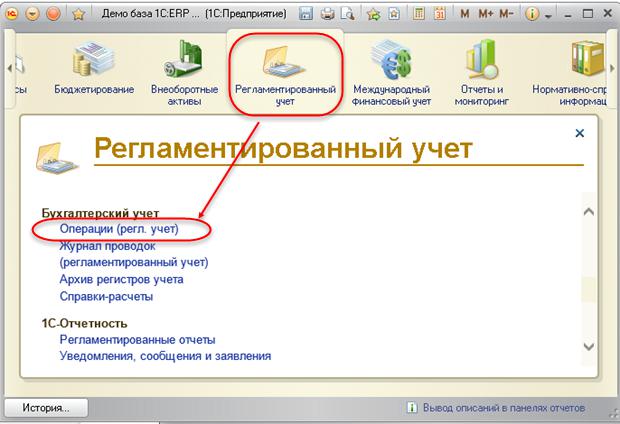Open the Бюджетирование section

pos(94,67)
